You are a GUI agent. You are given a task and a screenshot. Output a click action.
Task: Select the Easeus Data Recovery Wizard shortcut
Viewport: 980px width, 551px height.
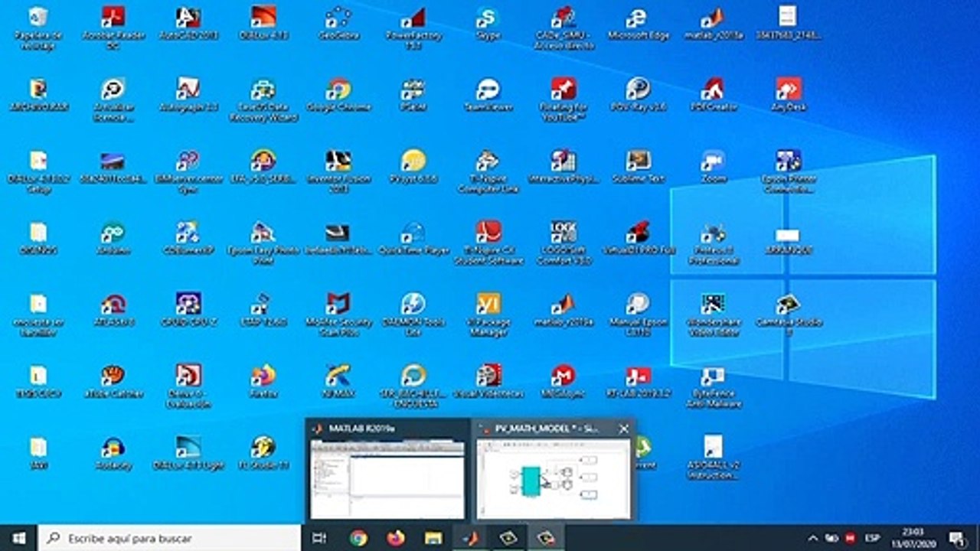click(263, 99)
